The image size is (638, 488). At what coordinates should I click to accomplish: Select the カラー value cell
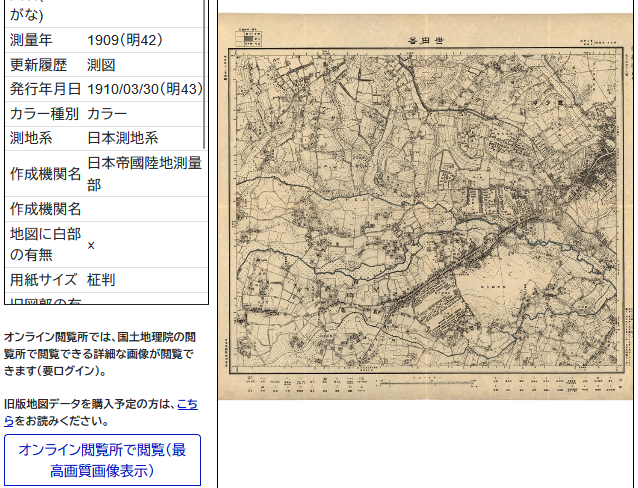click(x=107, y=114)
